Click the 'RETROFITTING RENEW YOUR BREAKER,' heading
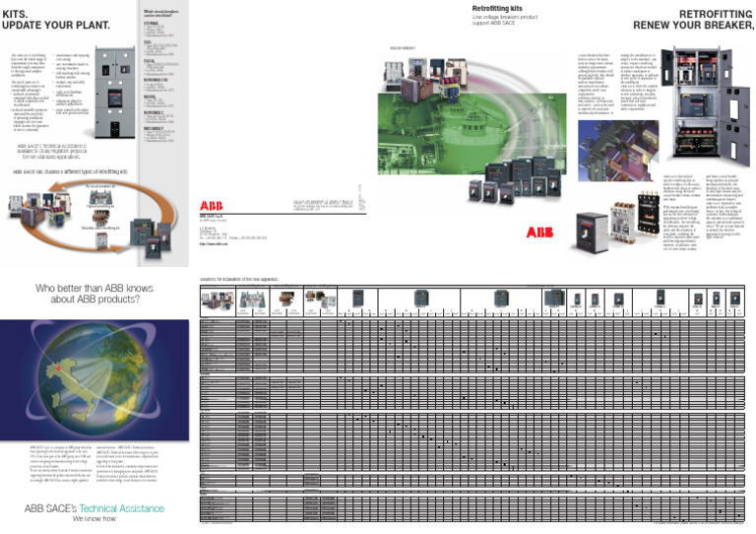Screen dimensions: 756x534 [x=693, y=20]
